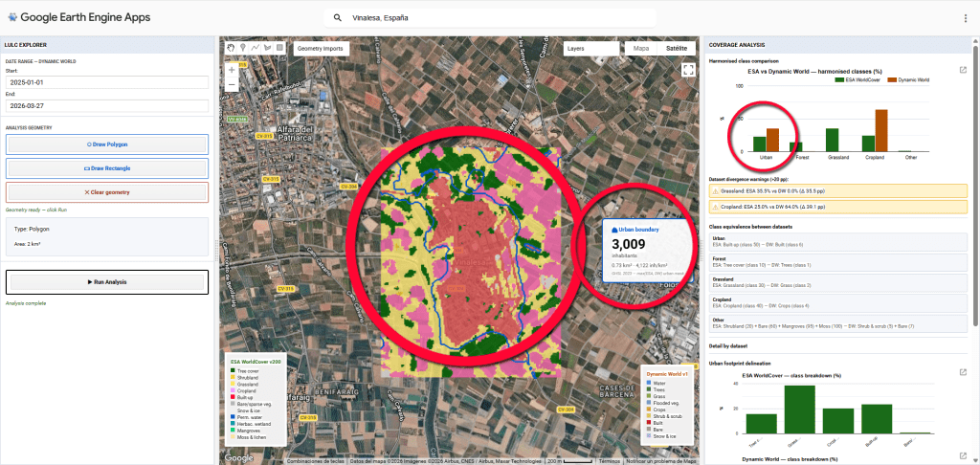This screenshot has width=980, height=465.
Task: Choose the draw line tool
Action: click(x=255, y=47)
